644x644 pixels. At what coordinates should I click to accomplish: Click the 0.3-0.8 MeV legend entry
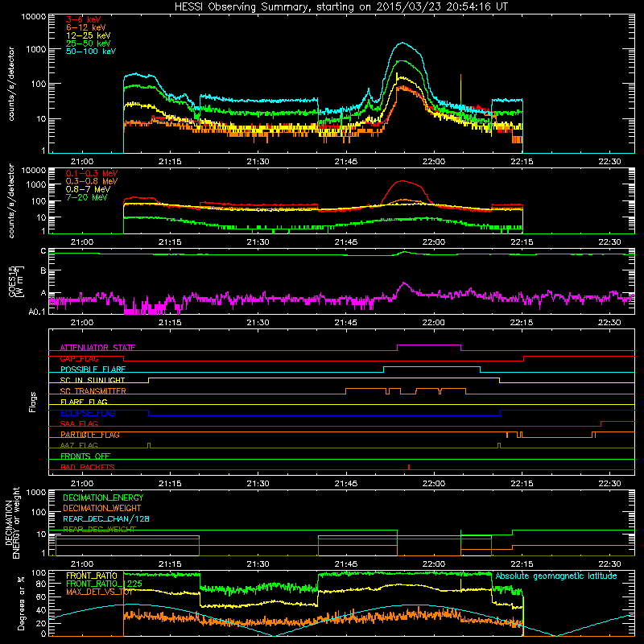pos(91,181)
